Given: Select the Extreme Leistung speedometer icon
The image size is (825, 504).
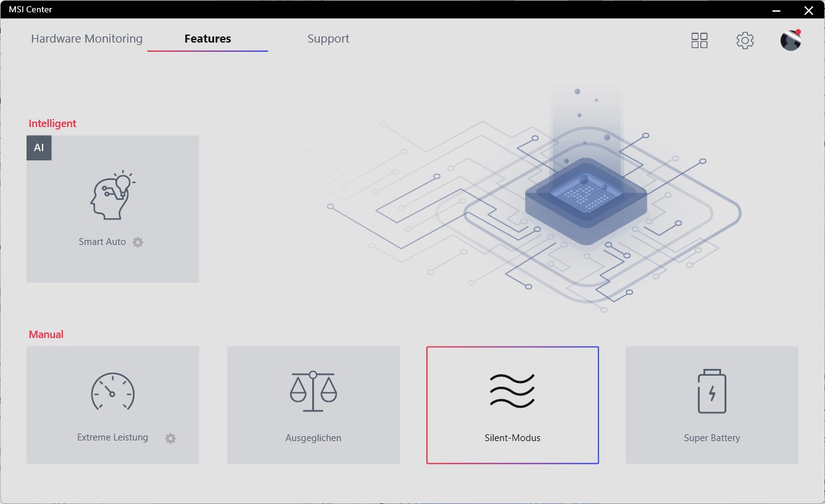Looking at the screenshot, I should [x=112, y=392].
